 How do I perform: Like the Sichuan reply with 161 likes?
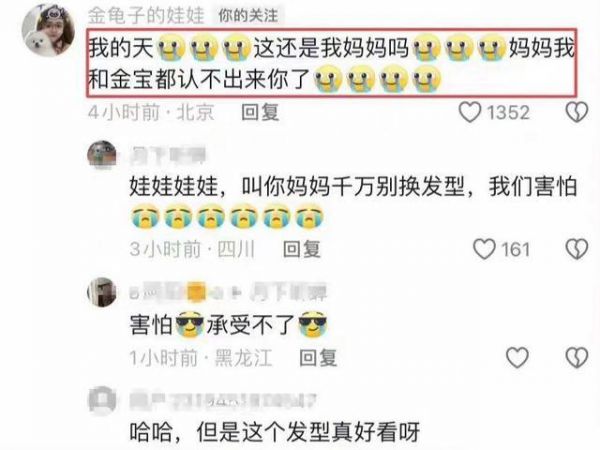(x=484, y=249)
